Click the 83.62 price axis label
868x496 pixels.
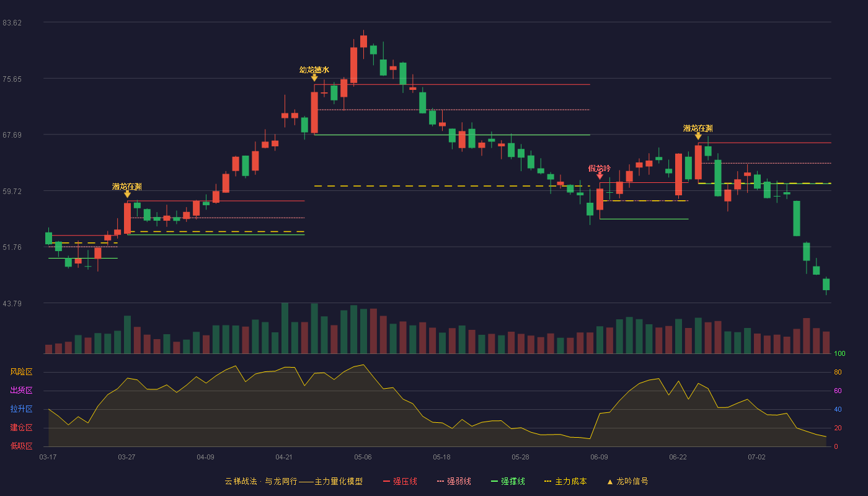pyautogui.click(x=12, y=23)
